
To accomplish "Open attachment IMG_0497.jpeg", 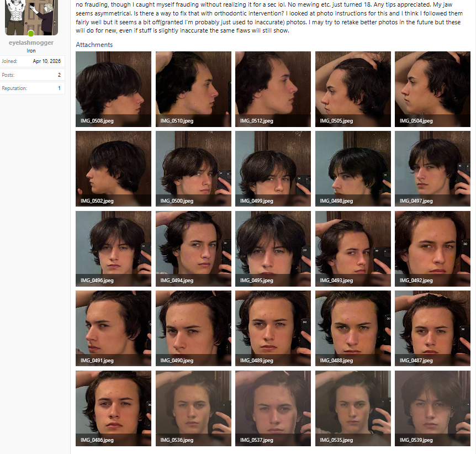I will click(x=432, y=169).
